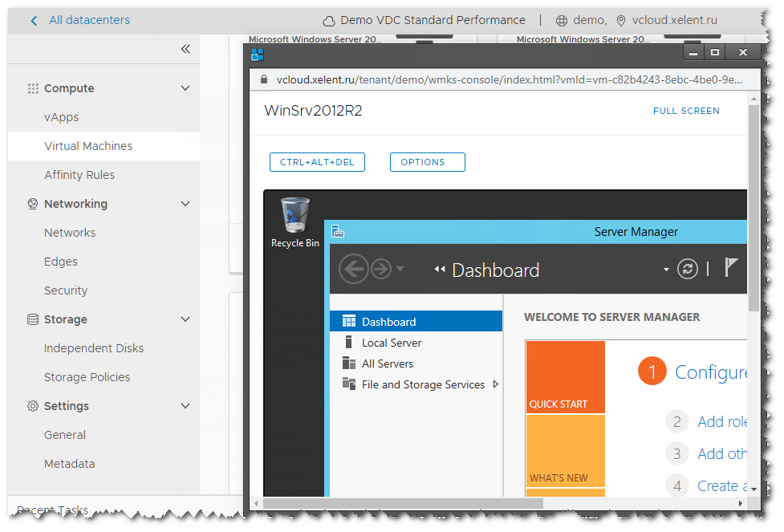Viewport: 784px width, 532px height.
Task: Click vertical scrollbar up arrow
Action: 754,99
